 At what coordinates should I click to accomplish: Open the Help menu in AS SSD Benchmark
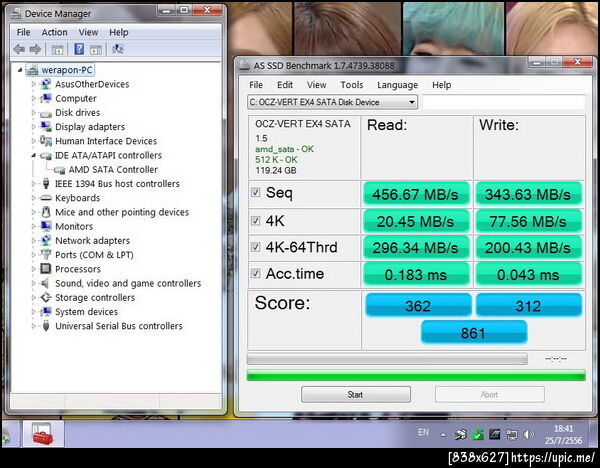tap(442, 85)
